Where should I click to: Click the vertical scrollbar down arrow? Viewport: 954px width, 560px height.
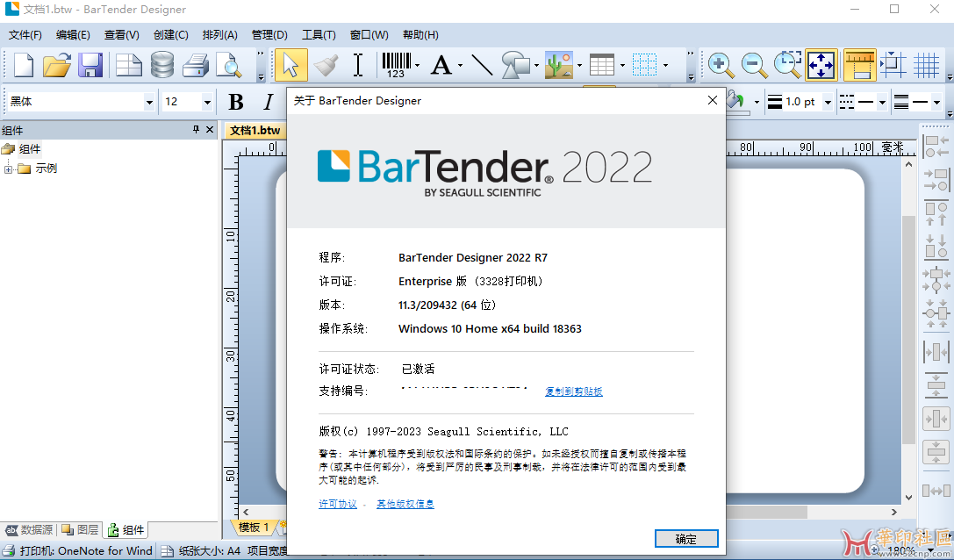click(x=909, y=498)
